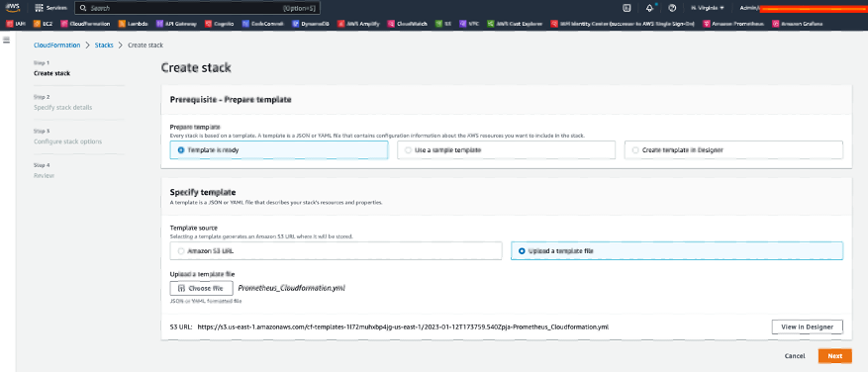The width and height of the screenshot is (868, 373).
Task: Select Amazon S3 URL template source
Action: 336,250
